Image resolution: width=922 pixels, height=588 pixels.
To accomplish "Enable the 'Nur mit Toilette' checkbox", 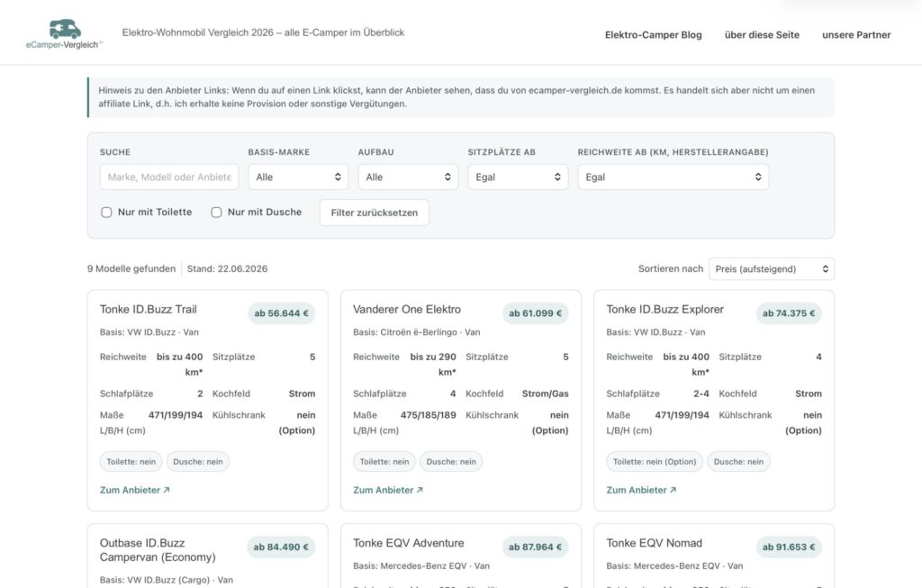I will [x=106, y=213].
